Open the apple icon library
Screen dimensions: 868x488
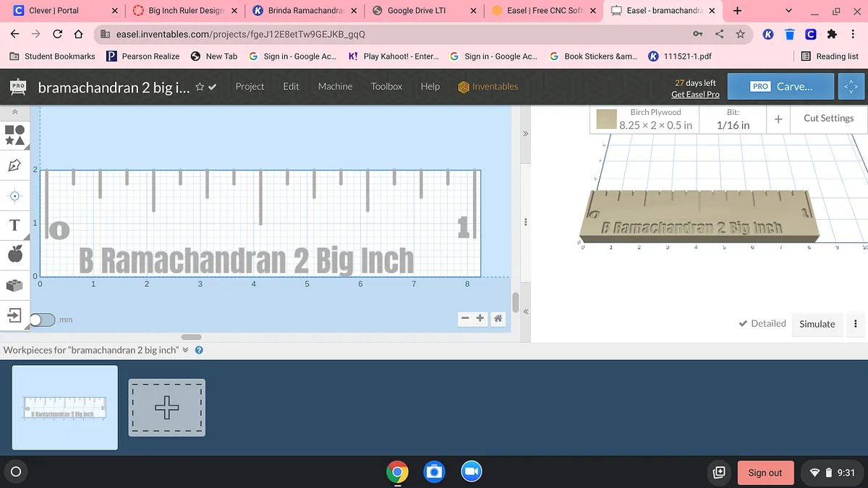14,253
